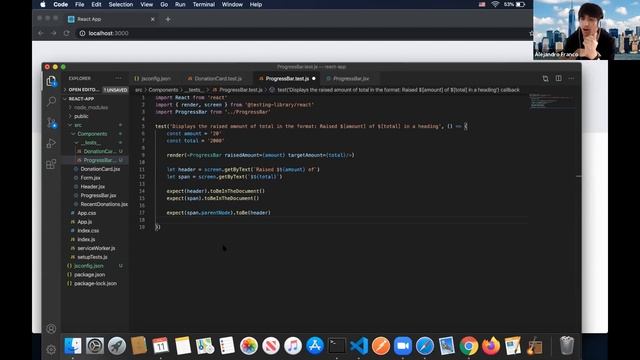
Task: Open the Selection menu in the menu bar
Action: [120, 4]
